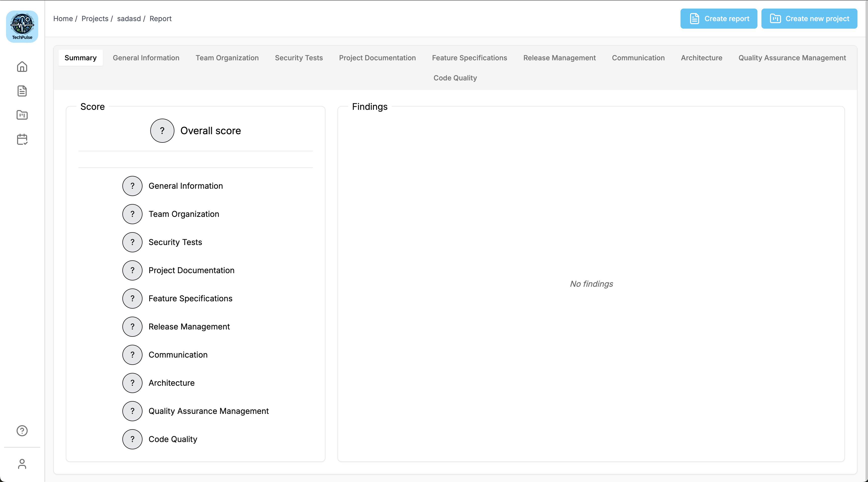Select the Code Quality tab

455,78
